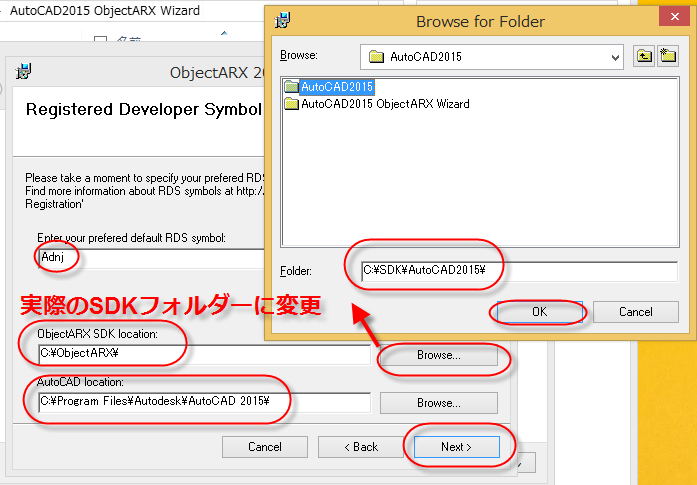Click the folder icon in the Browse combo box
This screenshot has height=485, width=697.
click(376, 57)
